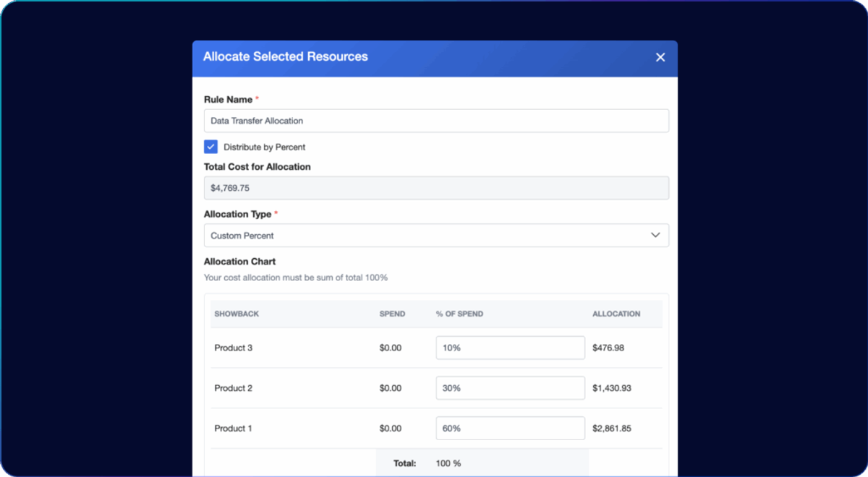Click the 100 % total value
868x477 pixels.
coord(448,463)
